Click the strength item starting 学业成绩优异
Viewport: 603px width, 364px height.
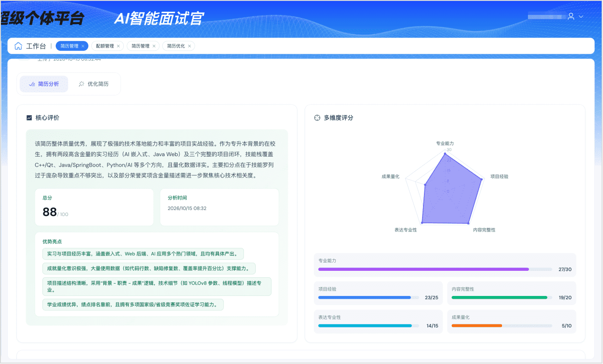pos(133,305)
